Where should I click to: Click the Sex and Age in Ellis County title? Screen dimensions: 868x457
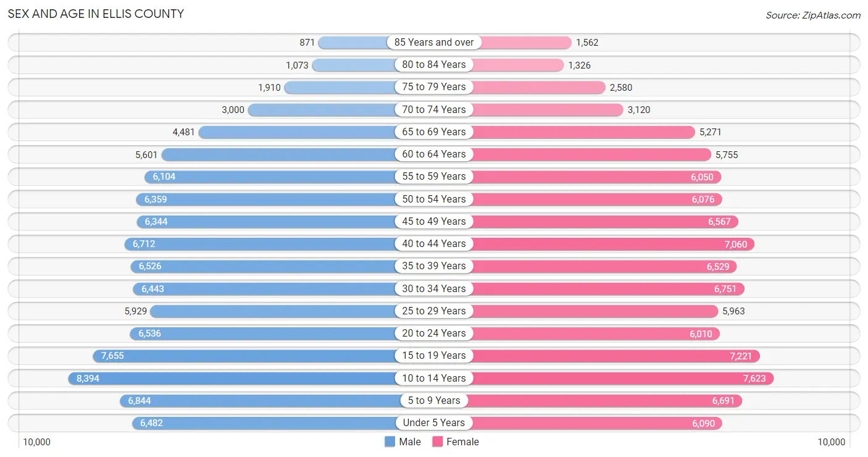(x=96, y=14)
